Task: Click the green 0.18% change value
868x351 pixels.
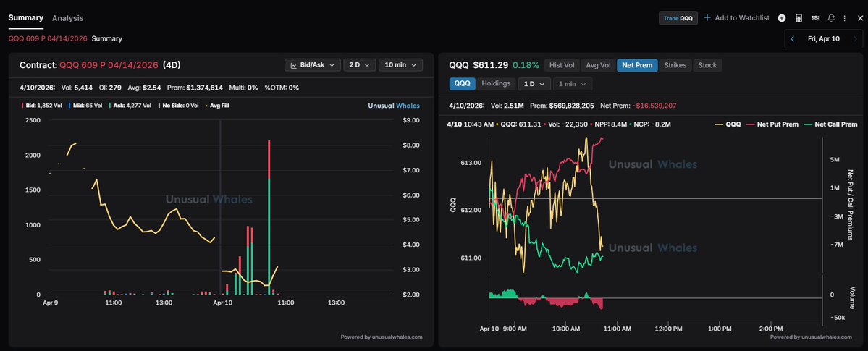Action: (526, 65)
